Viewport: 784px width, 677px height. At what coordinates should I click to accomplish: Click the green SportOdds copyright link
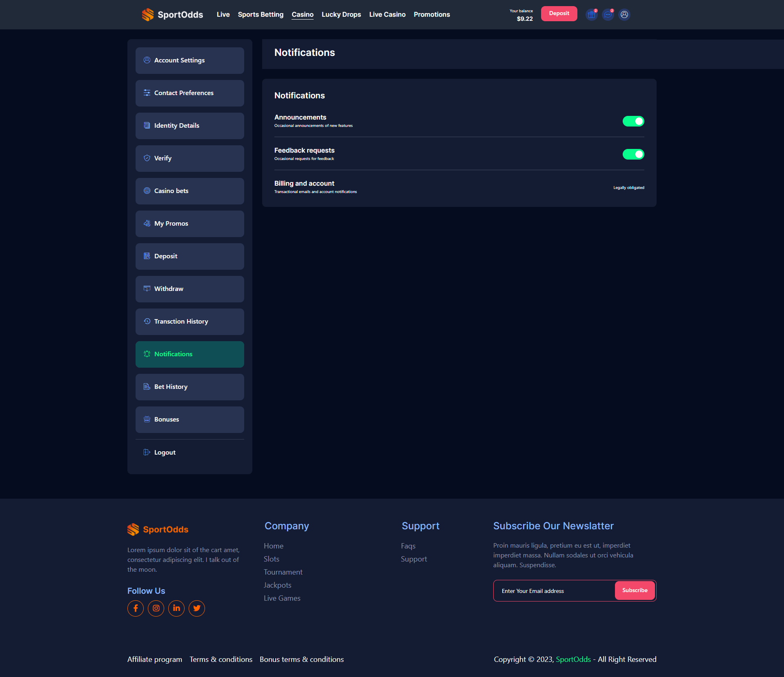click(x=573, y=659)
